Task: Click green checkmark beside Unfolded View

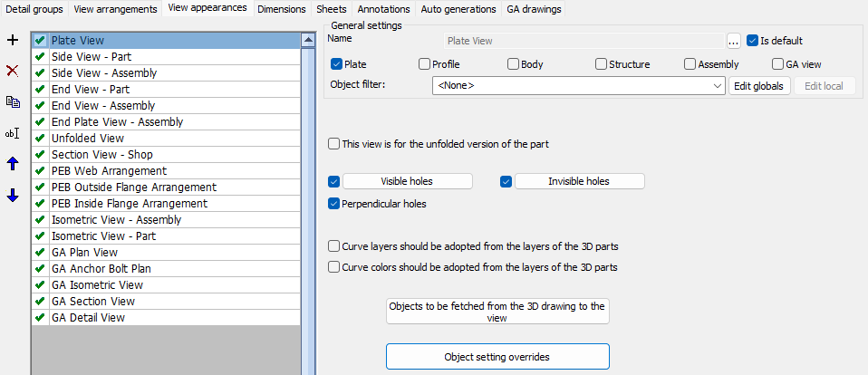Action: [x=40, y=139]
